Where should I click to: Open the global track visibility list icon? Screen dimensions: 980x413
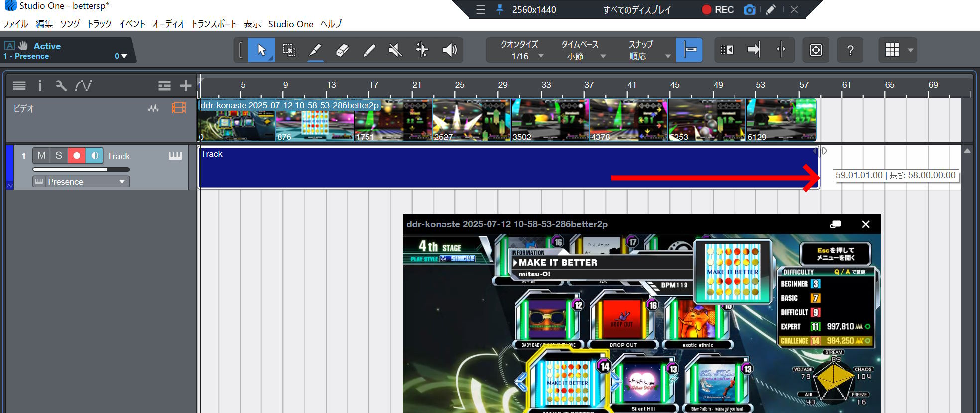pyautogui.click(x=164, y=86)
